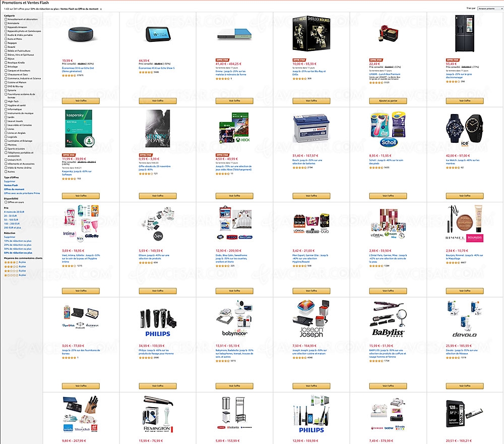Select the Offres du moment filter
Viewport: 504px width, 444px height.
click(14, 189)
